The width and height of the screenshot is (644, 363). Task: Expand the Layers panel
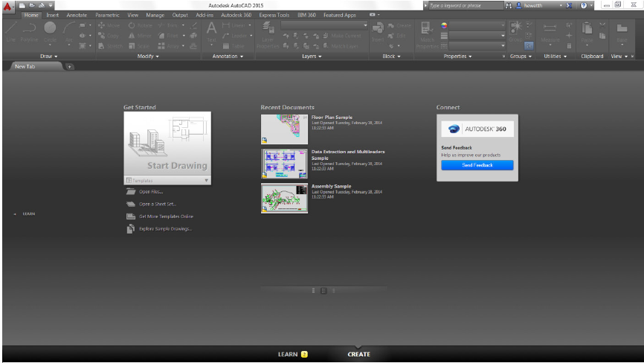(x=312, y=57)
